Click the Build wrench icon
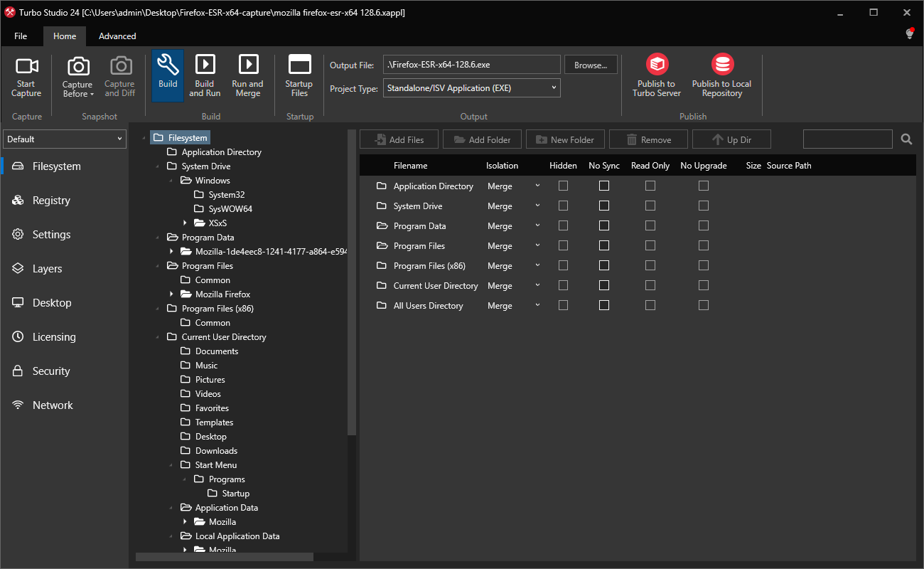Image resolution: width=924 pixels, height=569 pixels. click(168, 65)
